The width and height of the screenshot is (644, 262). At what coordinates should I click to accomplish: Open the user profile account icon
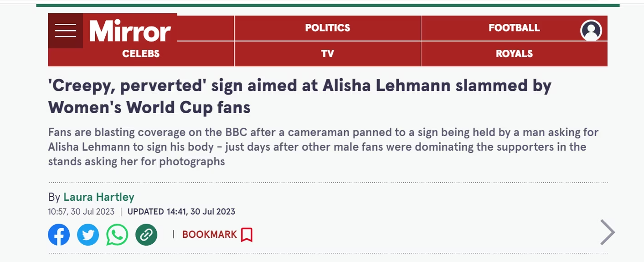pos(591,31)
